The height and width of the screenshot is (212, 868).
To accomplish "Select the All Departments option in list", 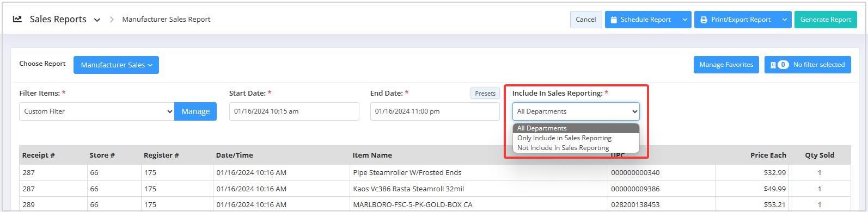I will pos(576,128).
